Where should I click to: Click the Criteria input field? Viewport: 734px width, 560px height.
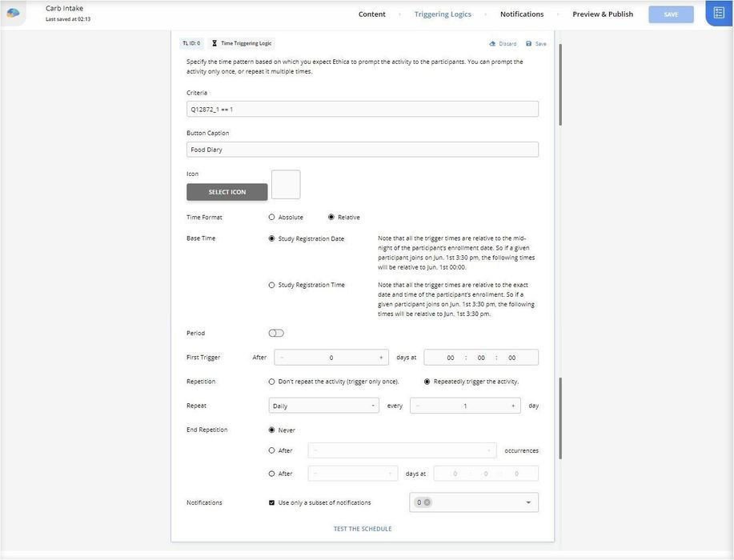click(x=362, y=109)
